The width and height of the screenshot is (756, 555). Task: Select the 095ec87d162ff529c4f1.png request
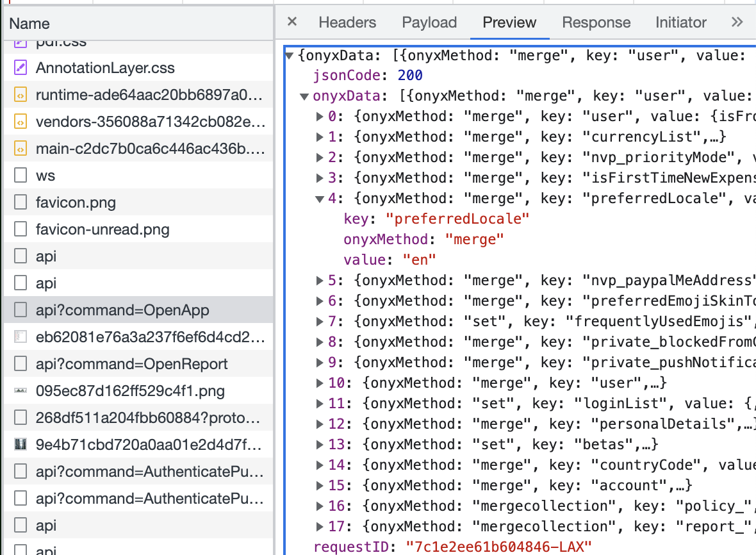[138, 390]
